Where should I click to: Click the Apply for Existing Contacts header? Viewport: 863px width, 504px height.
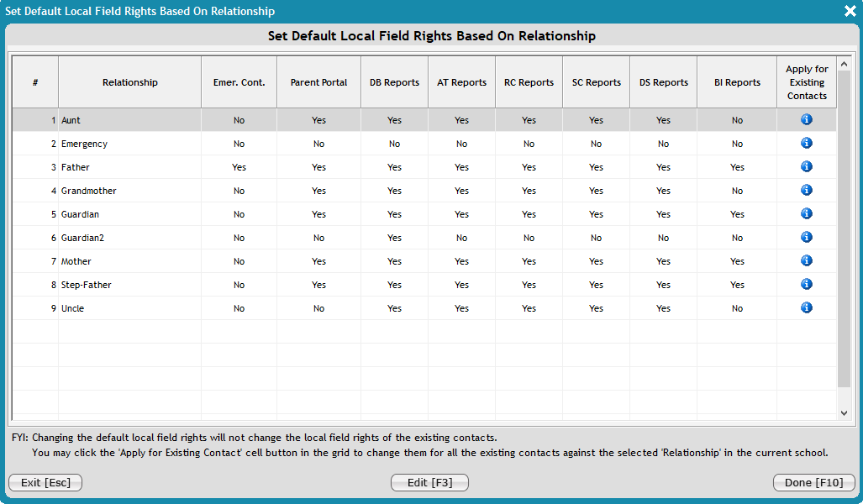coord(807,82)
